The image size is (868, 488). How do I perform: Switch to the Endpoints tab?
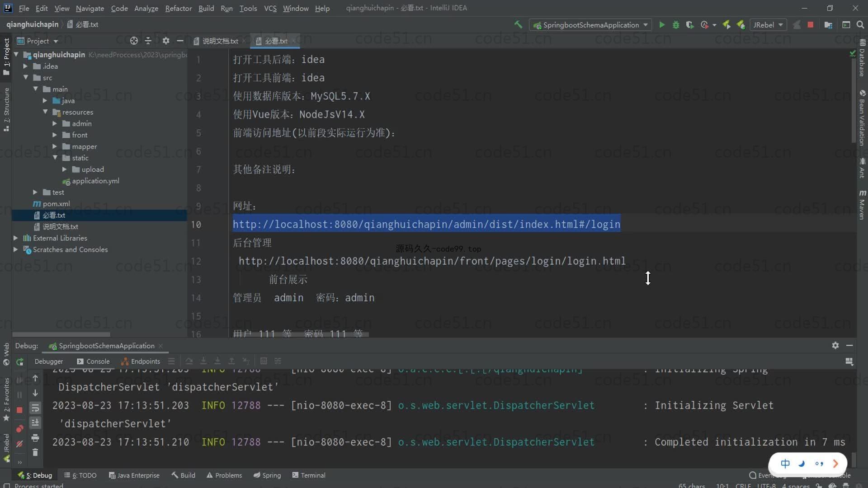pyautogui.click(x=141, y=361)
